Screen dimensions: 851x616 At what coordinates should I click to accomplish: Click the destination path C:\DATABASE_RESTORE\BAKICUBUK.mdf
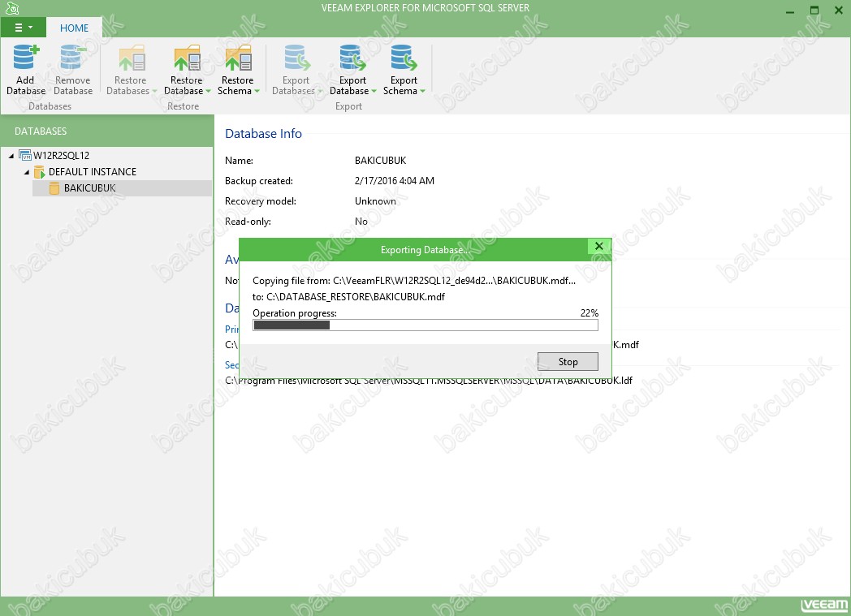tap(356, 296)
